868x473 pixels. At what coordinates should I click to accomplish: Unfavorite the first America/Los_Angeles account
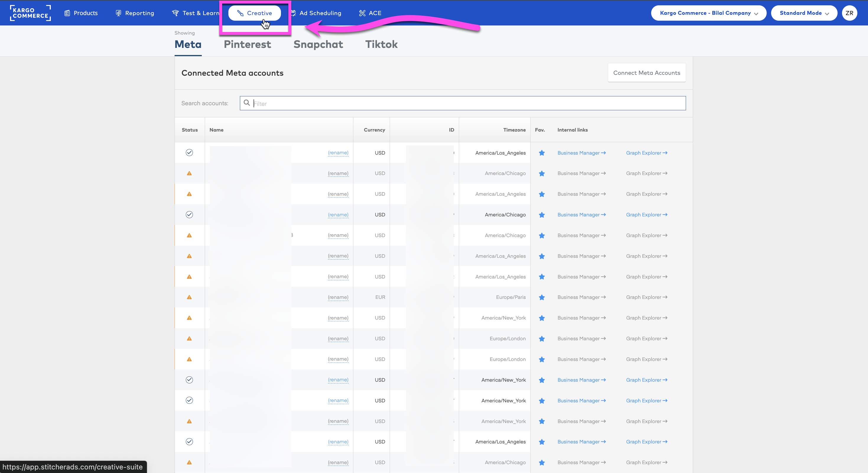tap(542, 153)
